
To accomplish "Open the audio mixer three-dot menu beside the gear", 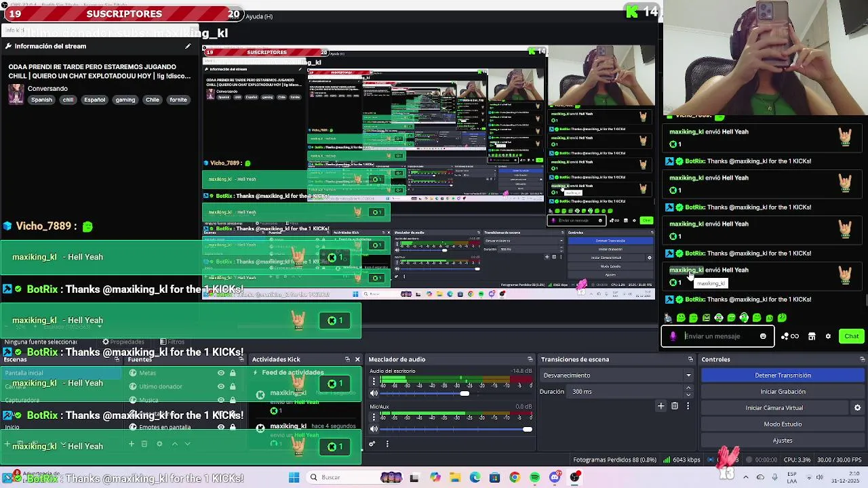I will pos(387,444).
